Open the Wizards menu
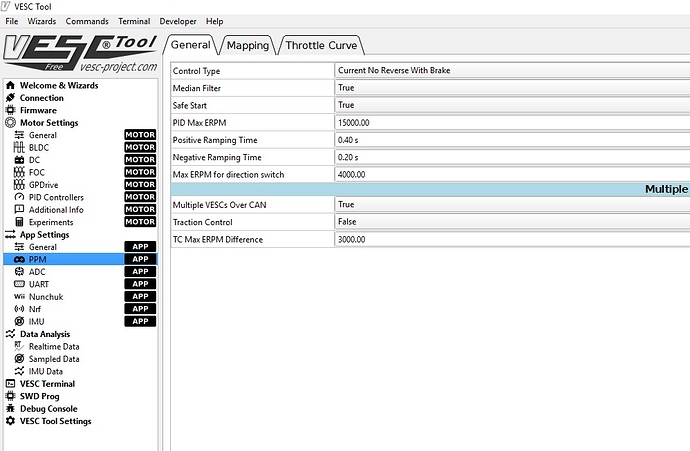This screenshot has height=451, width=690. [42, 21]
